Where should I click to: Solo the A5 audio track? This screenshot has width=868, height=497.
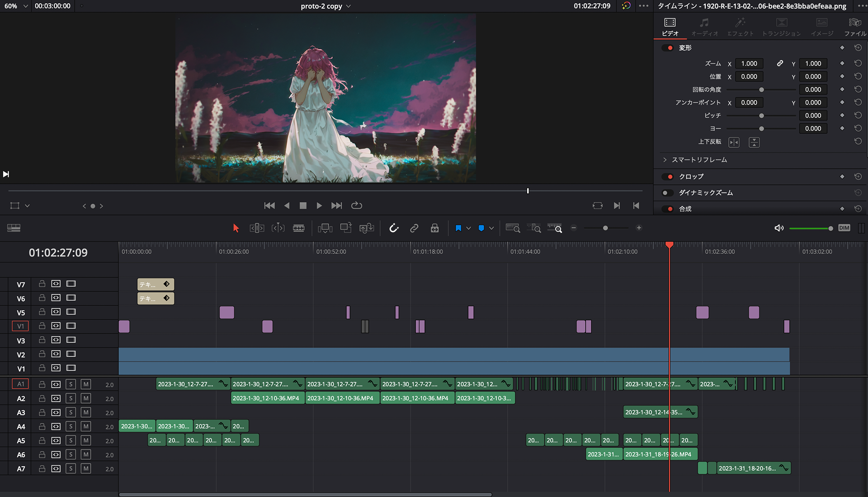coord(71,441)
